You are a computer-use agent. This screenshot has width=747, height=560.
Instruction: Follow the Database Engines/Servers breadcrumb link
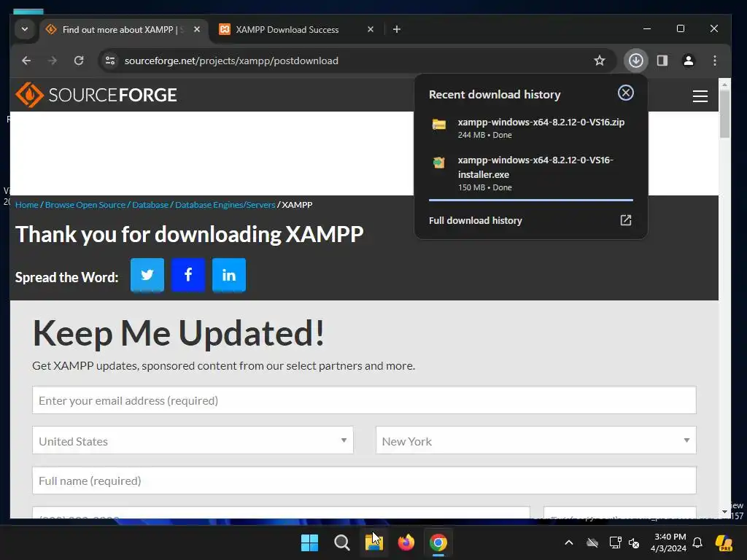point(225,205)
